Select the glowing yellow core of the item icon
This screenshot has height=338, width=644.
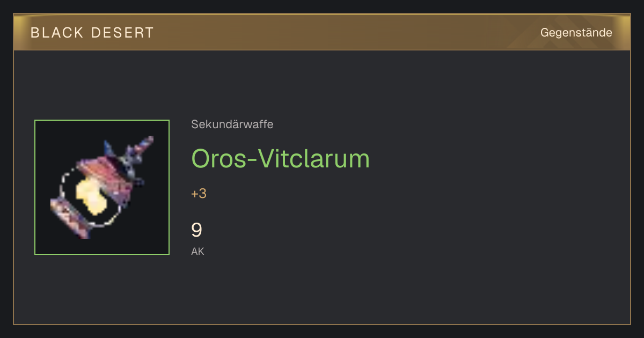tap(90, 197)
